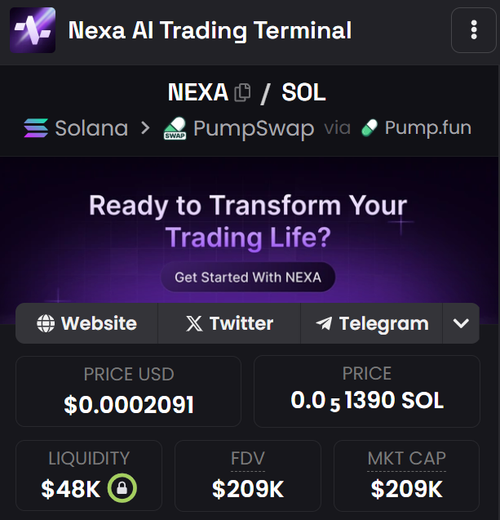The width and height of the screenshot is (500, 520).
Task: Open the three-dot options menu
Action: pos(474,30)
